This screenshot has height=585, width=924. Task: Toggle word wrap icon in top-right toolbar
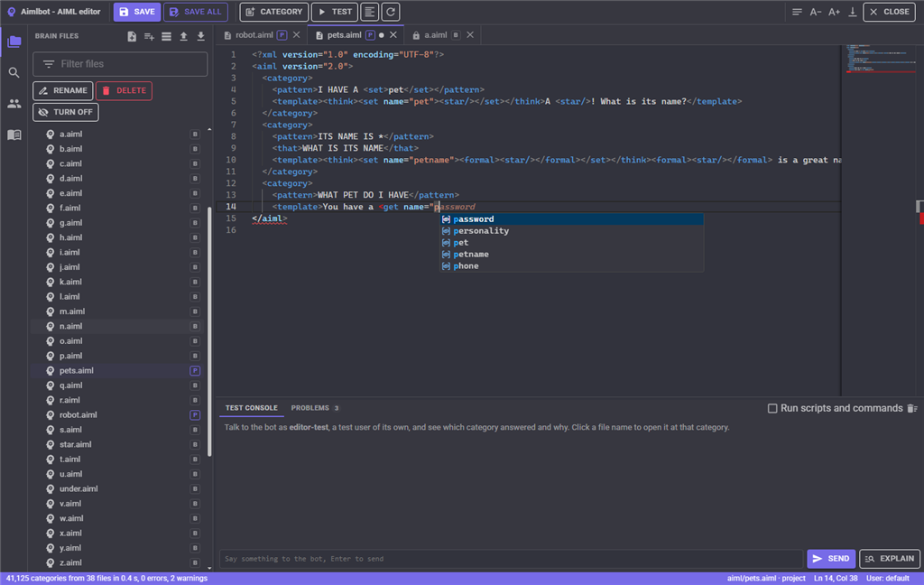point(797,12)
